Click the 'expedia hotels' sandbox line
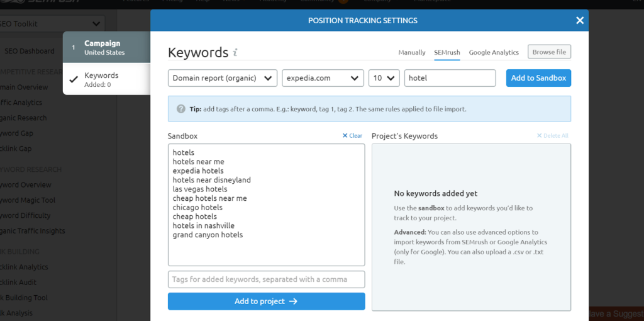This screenshot has height=321, width=644. click(198, 171)
